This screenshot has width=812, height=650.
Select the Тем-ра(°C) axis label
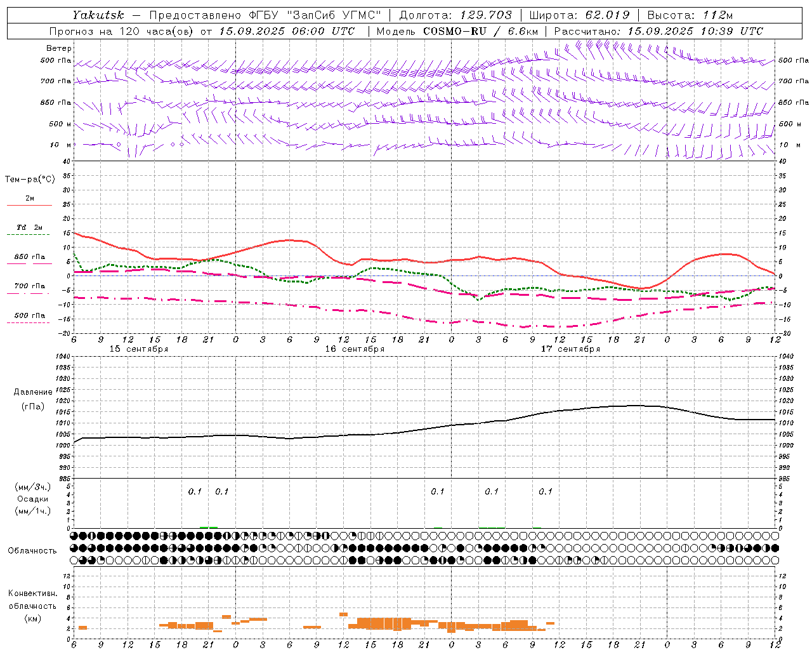point(30,180)
